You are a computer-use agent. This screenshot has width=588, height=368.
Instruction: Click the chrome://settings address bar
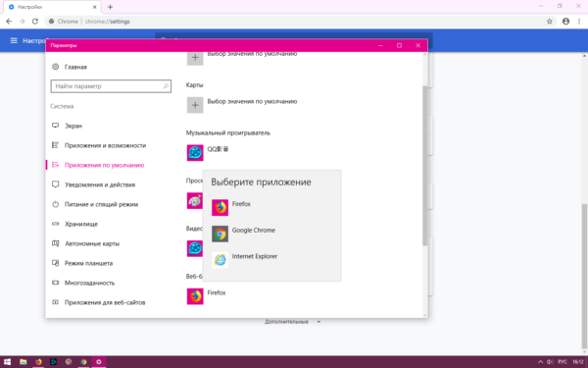click(300, 22)
